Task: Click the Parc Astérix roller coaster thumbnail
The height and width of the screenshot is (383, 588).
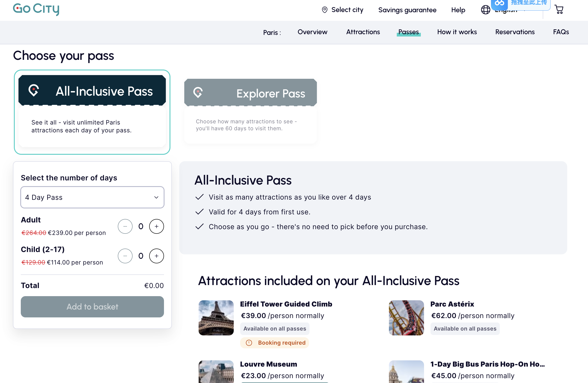Action: pos(406,318)
